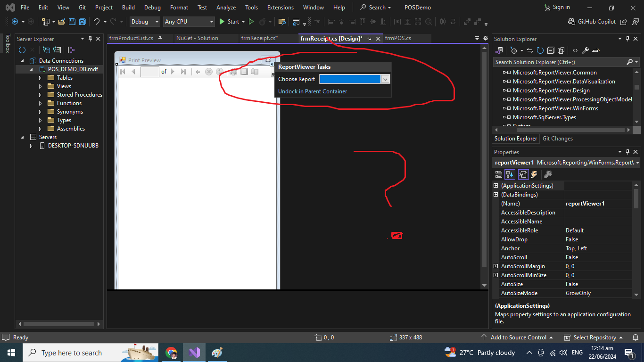Open the Analyze menu
The image size is (644, 362).
226,7
